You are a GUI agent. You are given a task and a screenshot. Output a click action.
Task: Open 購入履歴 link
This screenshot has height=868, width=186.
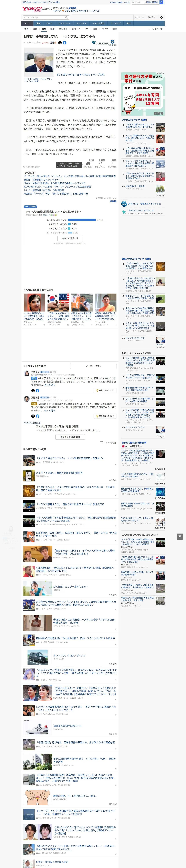point(152,18)
